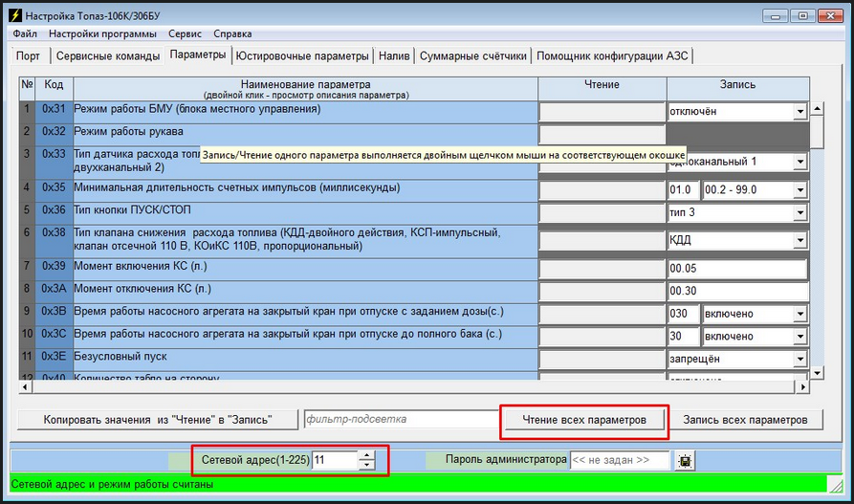Click the Чтение cell for row 0x31

602,112
